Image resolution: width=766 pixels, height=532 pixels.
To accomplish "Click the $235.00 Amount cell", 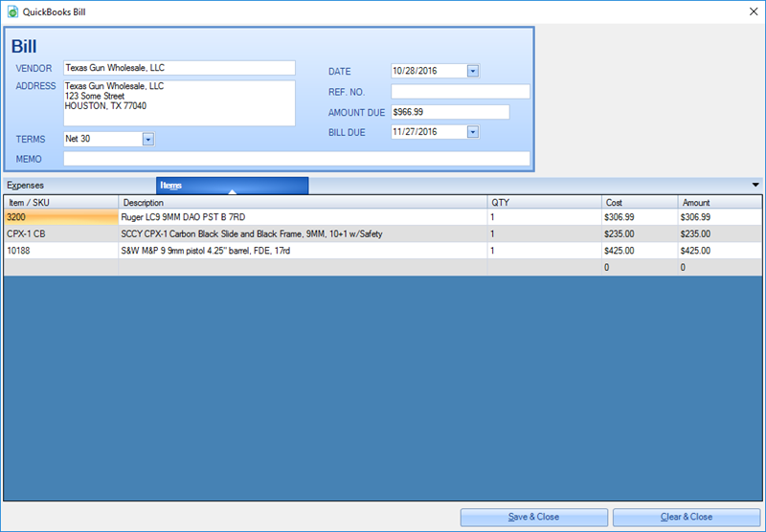I will point(720,233).
